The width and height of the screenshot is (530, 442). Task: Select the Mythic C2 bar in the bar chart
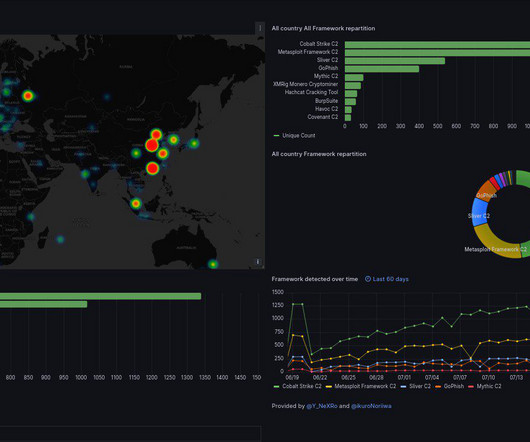coord(354,77)
